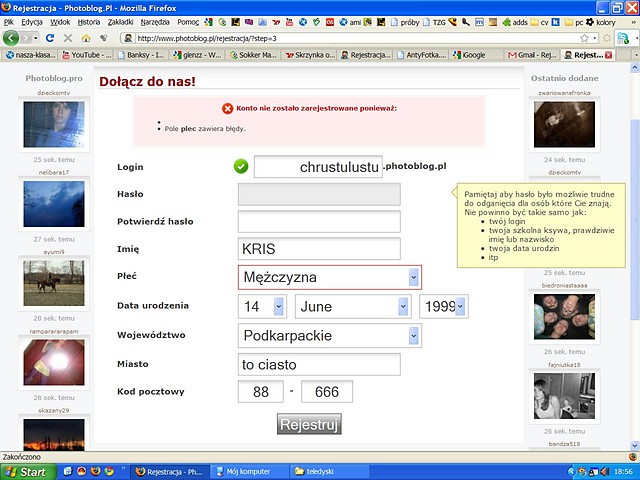Launch Firefox from the quick launch bar
Screen dimensions: 640x480
[96, 471]
